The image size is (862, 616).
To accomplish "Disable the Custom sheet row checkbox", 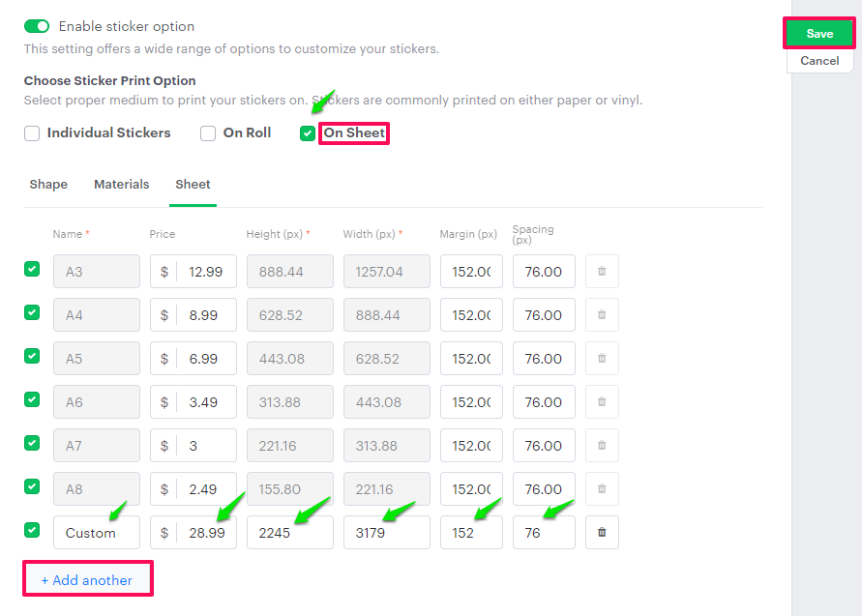I will click(32, 530).
